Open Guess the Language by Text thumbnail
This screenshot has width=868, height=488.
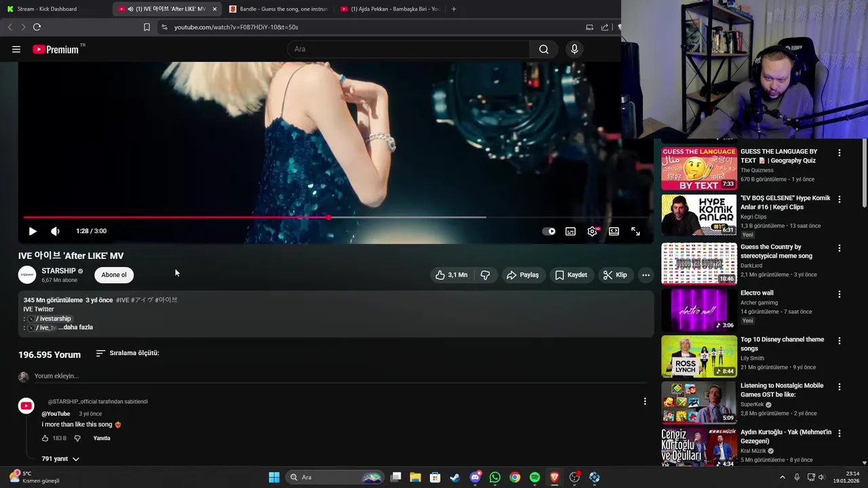[698, 169]
